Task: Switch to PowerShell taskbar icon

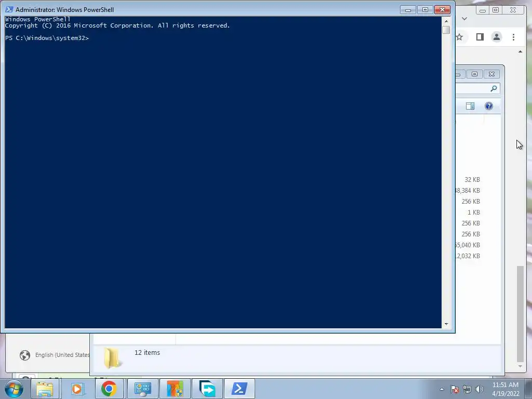Action: pyautogui.click(x=240, y=389)
